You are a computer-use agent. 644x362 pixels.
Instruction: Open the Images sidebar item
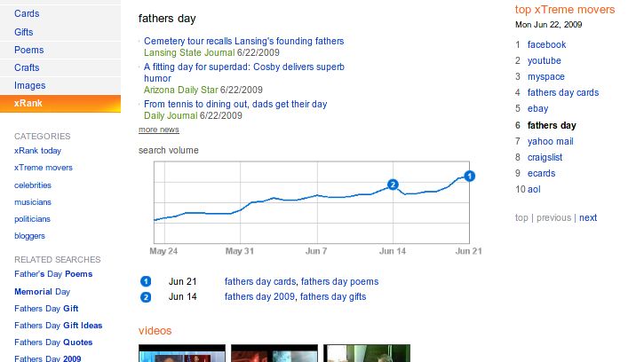click(x=29, y=86)
